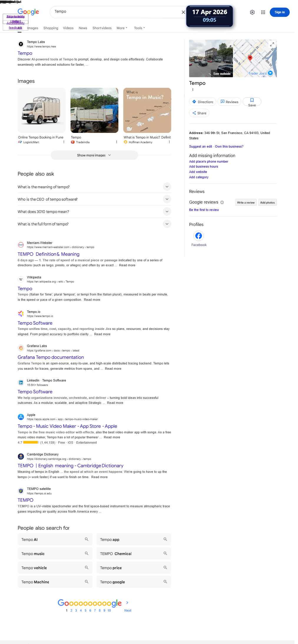Viewport: 298px width, 644px height.
Task: Expand 'What is the full form of tempo?'
Action: (94, 224)
